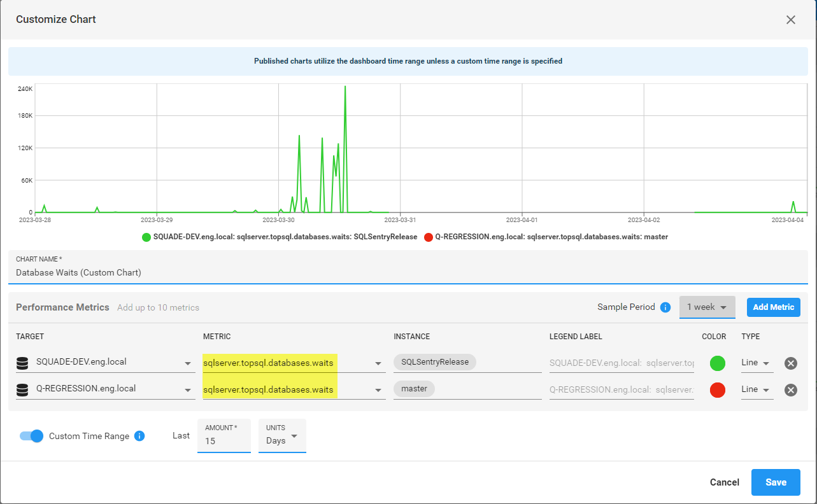817x504 pixels.
Task: Click the database icon beside SQUADE-DEV.eng.local
Action: coord(22,363)
